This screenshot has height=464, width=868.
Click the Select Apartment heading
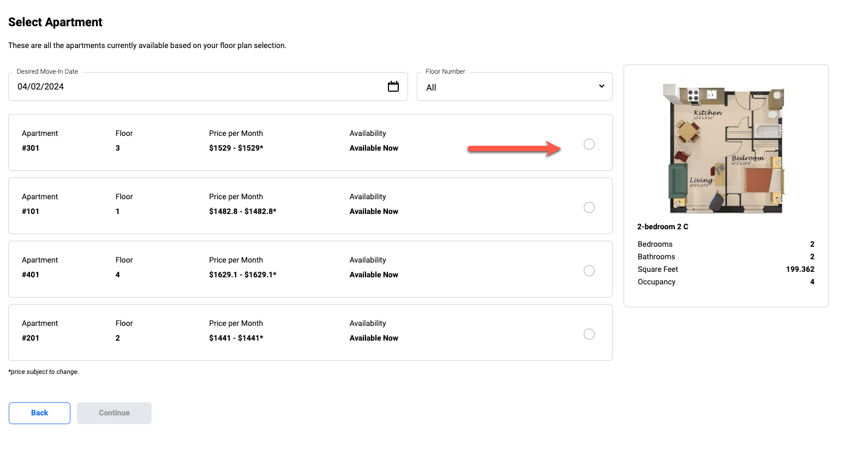55,22
